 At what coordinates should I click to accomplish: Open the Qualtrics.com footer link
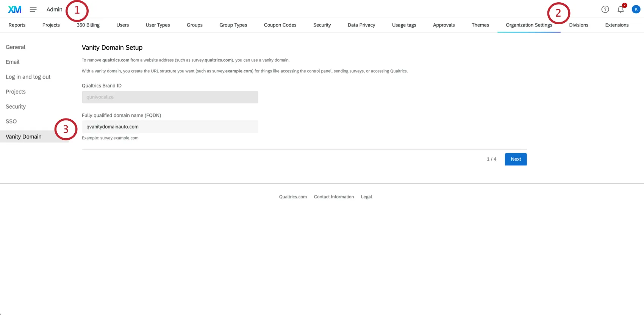click(293, 197)
